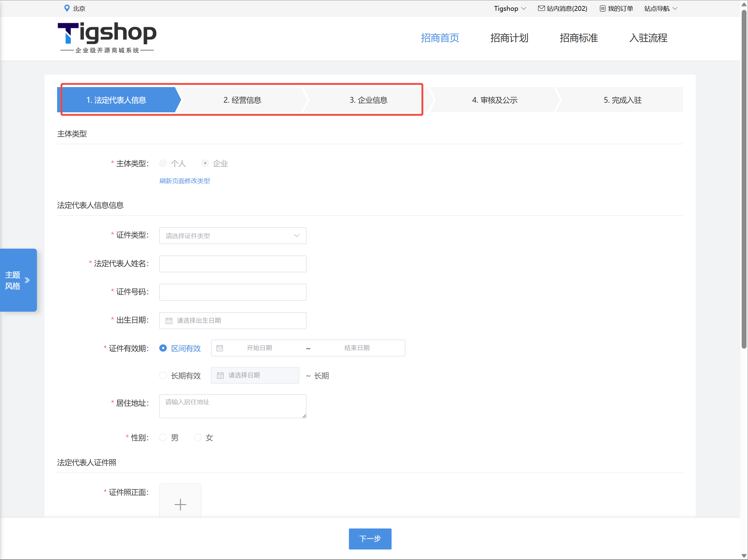Open the investment plan nav tab
Viewport: 748px width, 560px height.
point(509,38)
